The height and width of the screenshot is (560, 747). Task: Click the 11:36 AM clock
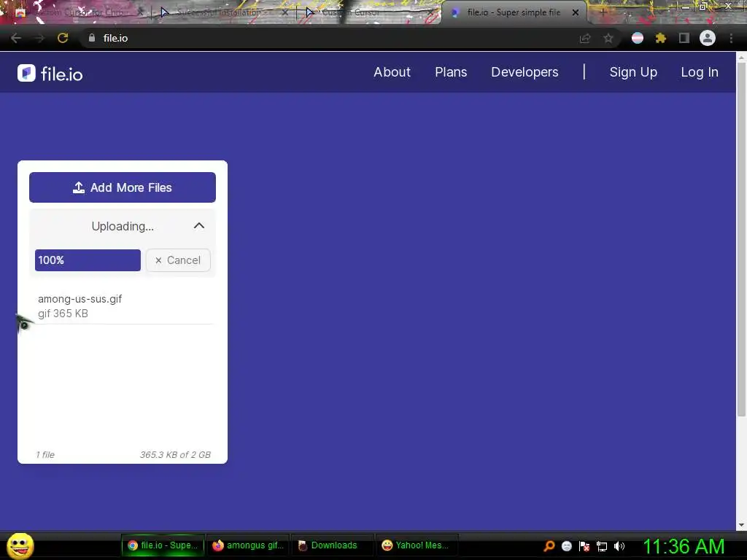point(684,546)
